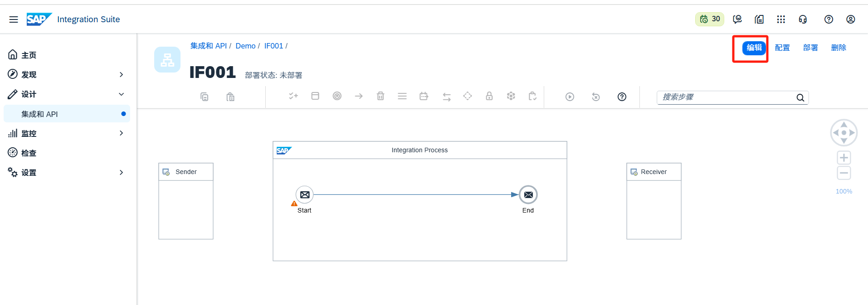The height and width of the screenshot is (305, 868).
Task: Select the End message event
Action: (528, 195)
